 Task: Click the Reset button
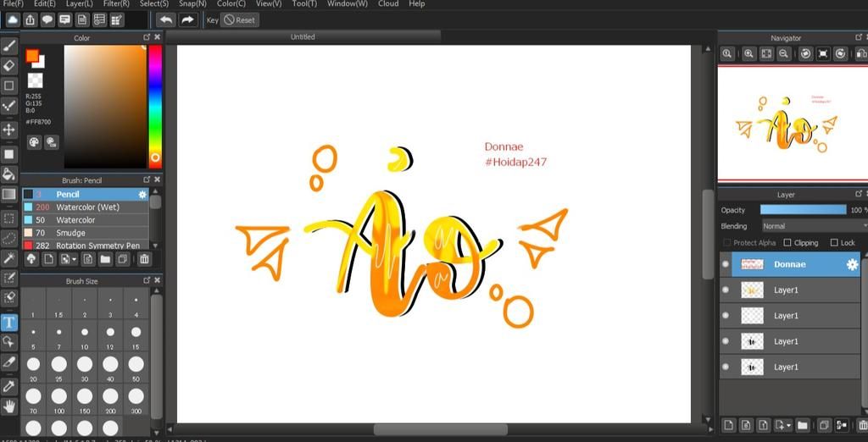(240, 20)
